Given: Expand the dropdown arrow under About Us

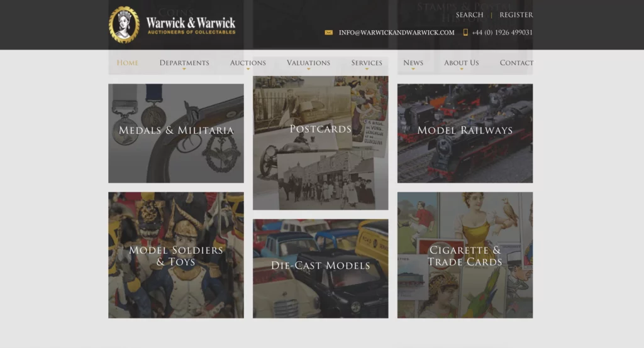Looking at the screenshot, I should 462,69.
